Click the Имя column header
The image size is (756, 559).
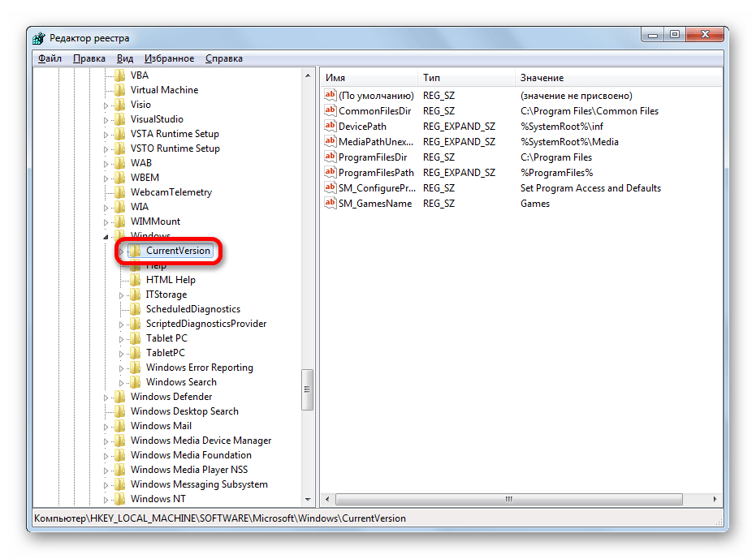[x=369, y=78]
